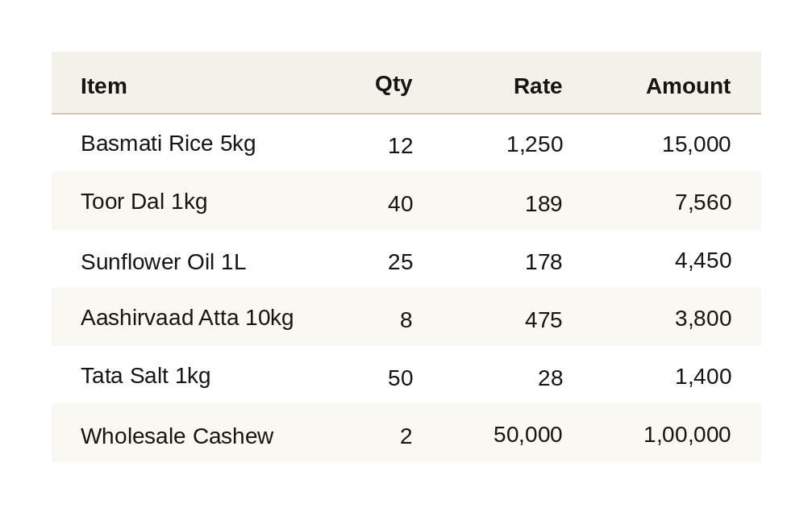The width and height of the screenshot is (812, 513).
Task: Click the Qty column header
Action: [394, 84]
